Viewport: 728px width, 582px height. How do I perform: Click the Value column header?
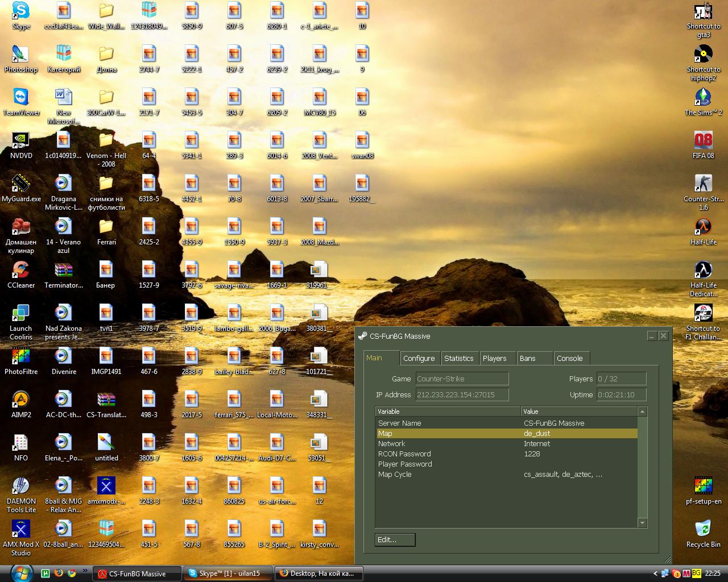coord(579,411)
